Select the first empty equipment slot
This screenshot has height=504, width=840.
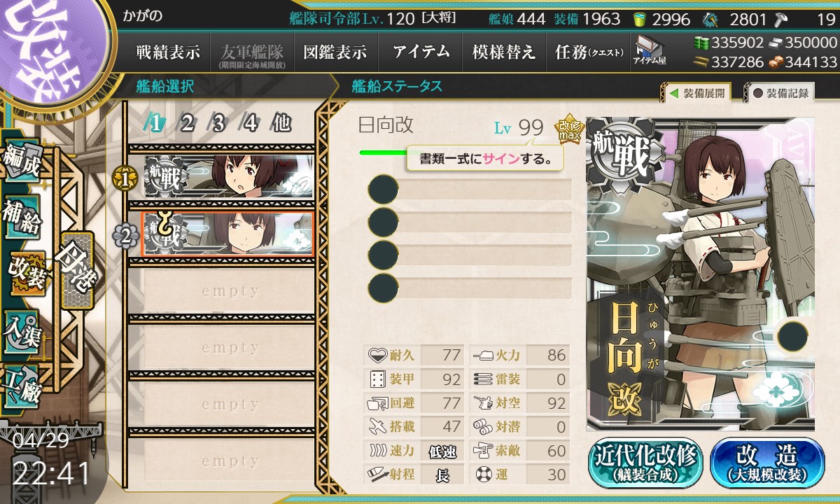click(470, 189)
